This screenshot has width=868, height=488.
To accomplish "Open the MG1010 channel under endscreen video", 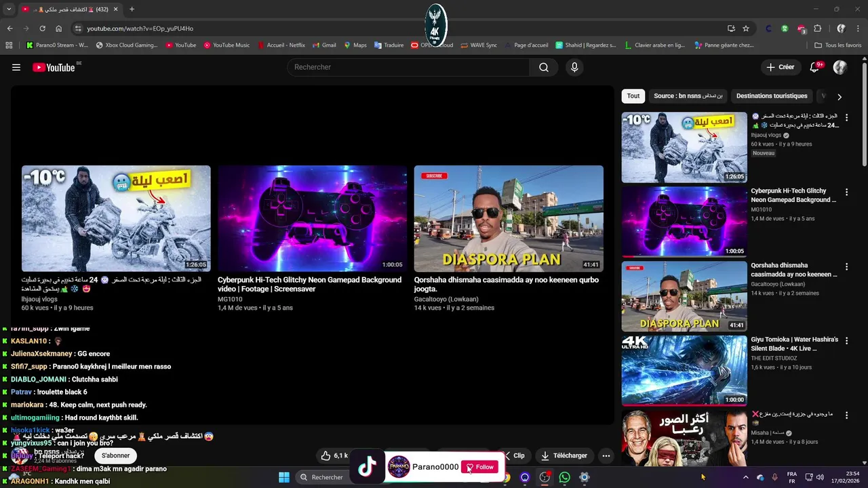I will [230, 299].
